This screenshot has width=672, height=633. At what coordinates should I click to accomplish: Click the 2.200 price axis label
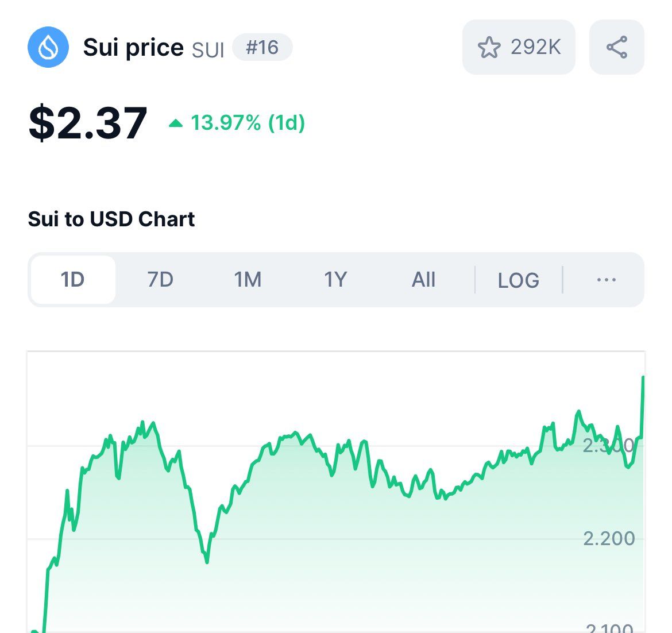(609, 538)
